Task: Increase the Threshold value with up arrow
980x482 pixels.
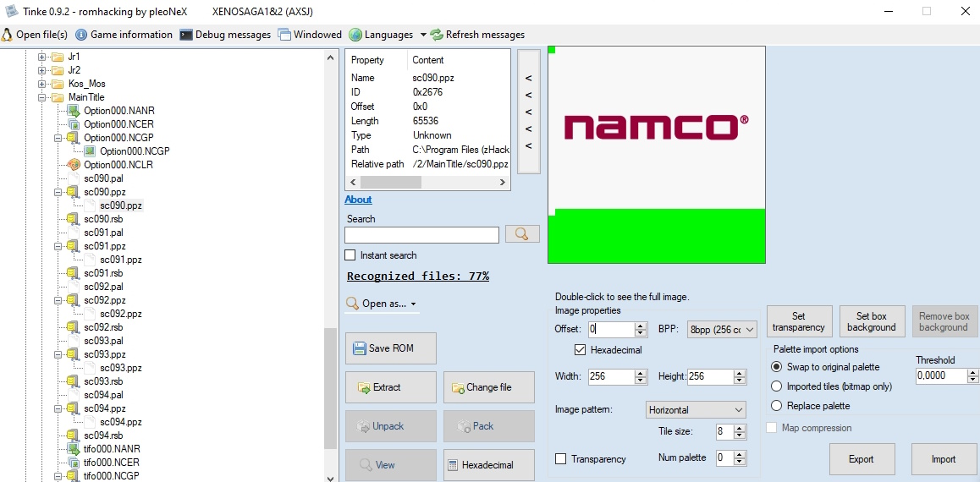Action: [972, 372]
